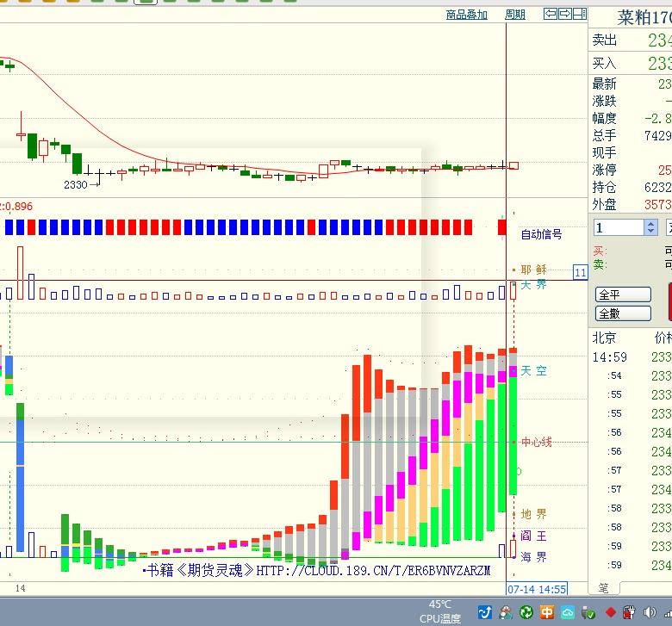672x626 pixels.
Task: Open the 商品叠加 overlay link
Action: click(466, 15)
